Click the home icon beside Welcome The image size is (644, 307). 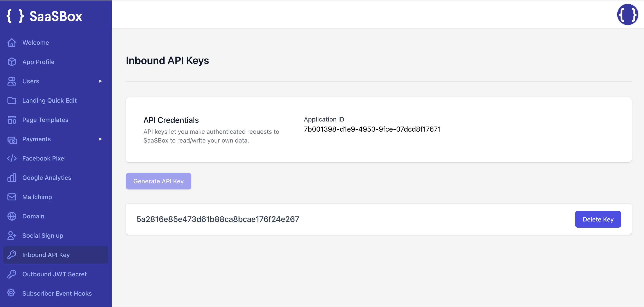point(12,43)
